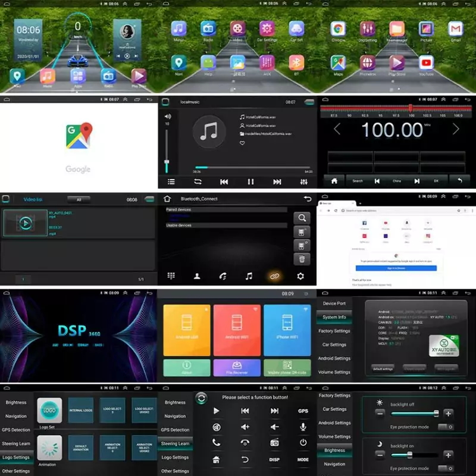Select the DEFAULT ANIMATION option

click(81, 448)
